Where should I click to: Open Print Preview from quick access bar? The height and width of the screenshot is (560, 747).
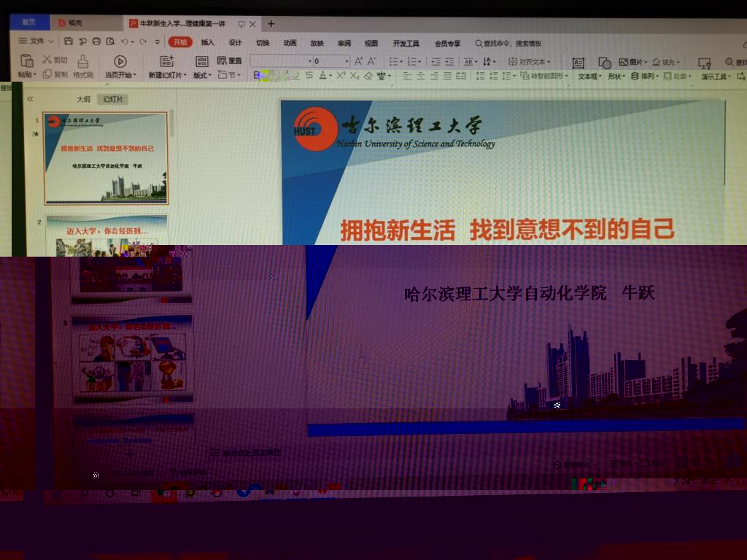(x=111, y=42)
